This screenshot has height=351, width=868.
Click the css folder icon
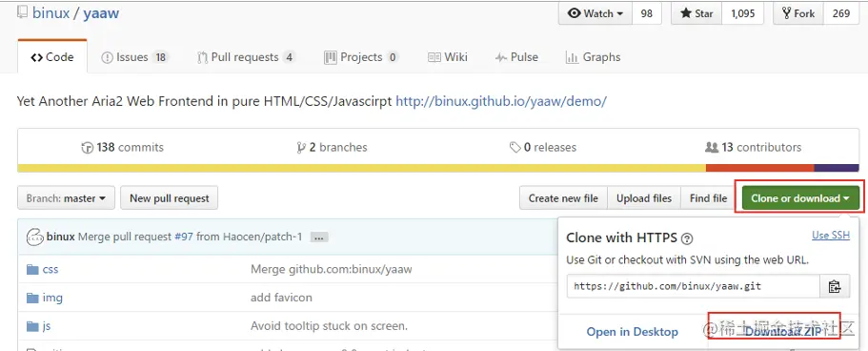pos(32,270)
